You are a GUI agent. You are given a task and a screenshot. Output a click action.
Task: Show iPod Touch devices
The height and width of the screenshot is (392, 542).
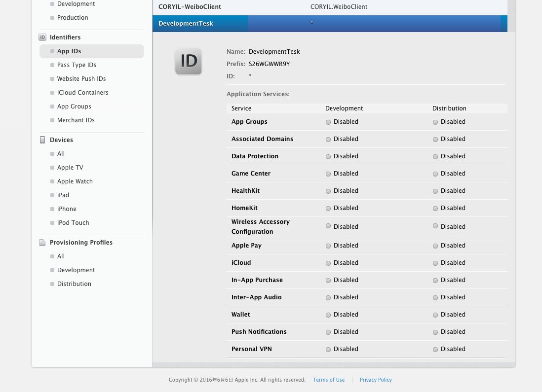click(x=73, y=223)
